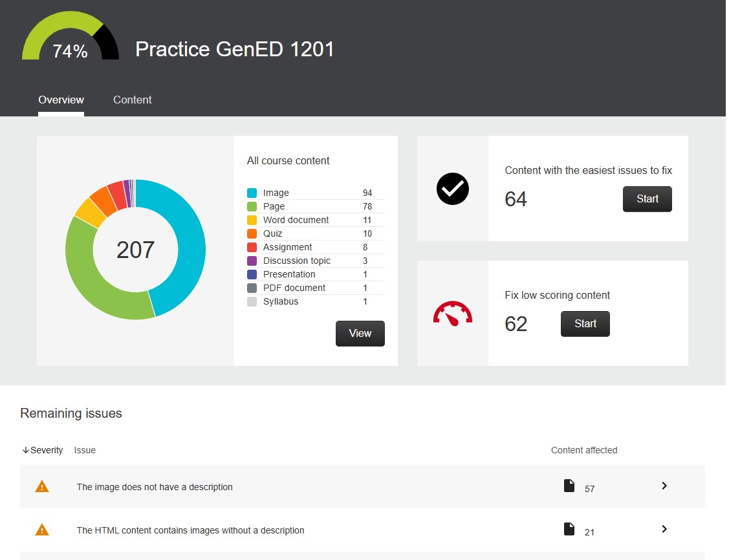Click the black checkmark circle icon

pos(453,189)
